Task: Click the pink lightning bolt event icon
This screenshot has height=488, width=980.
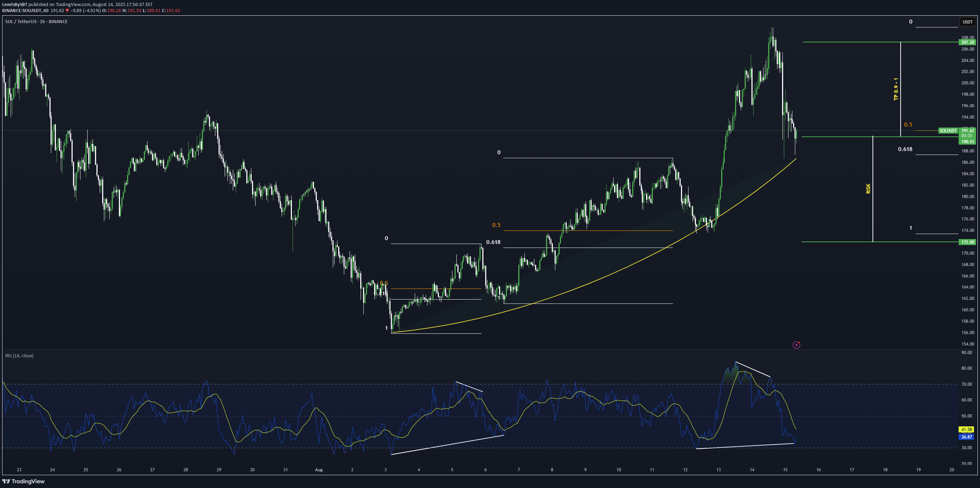Action: pos(796,345)
